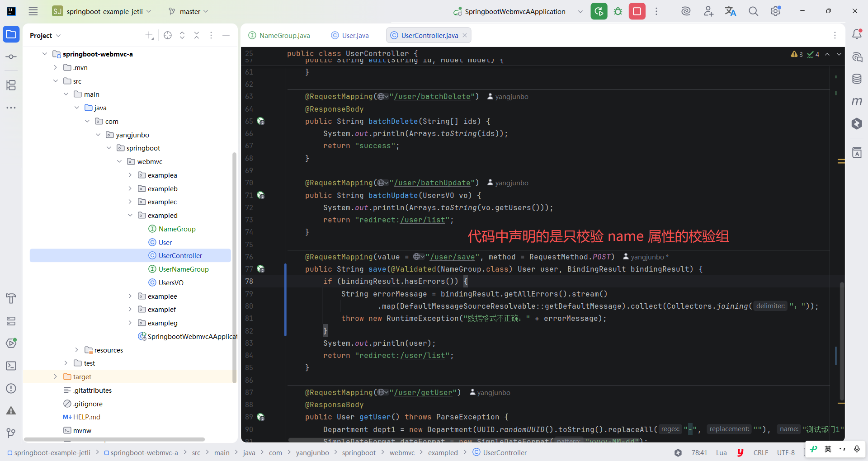Rerun SpringbootWebmvcAApplication green button
Viewport: 868px width, 461px height.
(599, 11)
